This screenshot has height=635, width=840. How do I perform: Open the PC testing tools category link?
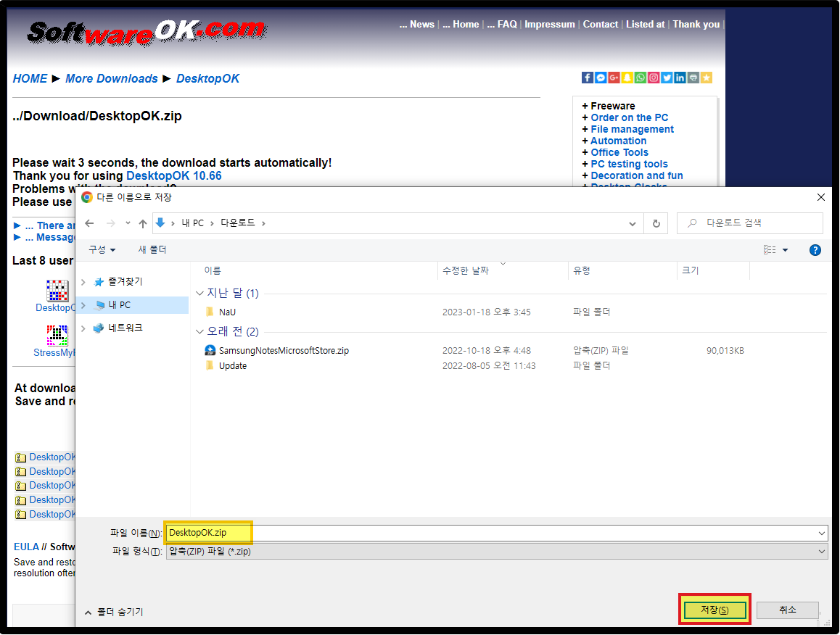tap(629, 164)
